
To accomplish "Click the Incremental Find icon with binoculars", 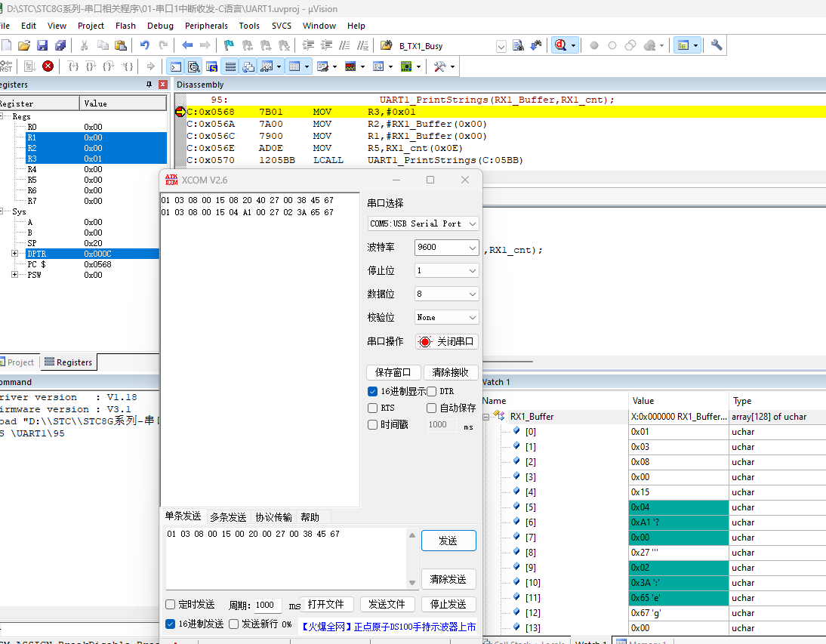I will pyautogui.click(x=536, y=46).
